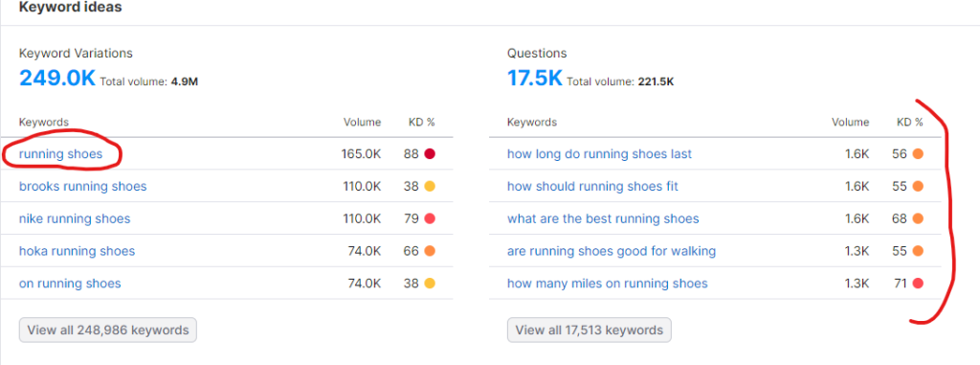The width and height of the screenshot is (980, 365).
Task: Click 'View all 17,513 keywords' button
Action: coord(589,330)
